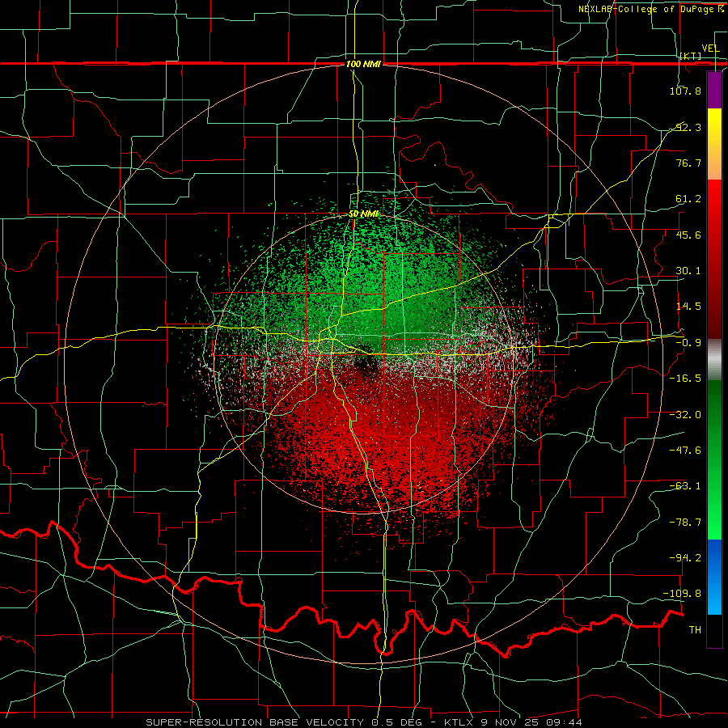The height and width of the screenshot is (728, 728).
Task: Click the -78.7 legend value
Action: [x=685, y=523]
